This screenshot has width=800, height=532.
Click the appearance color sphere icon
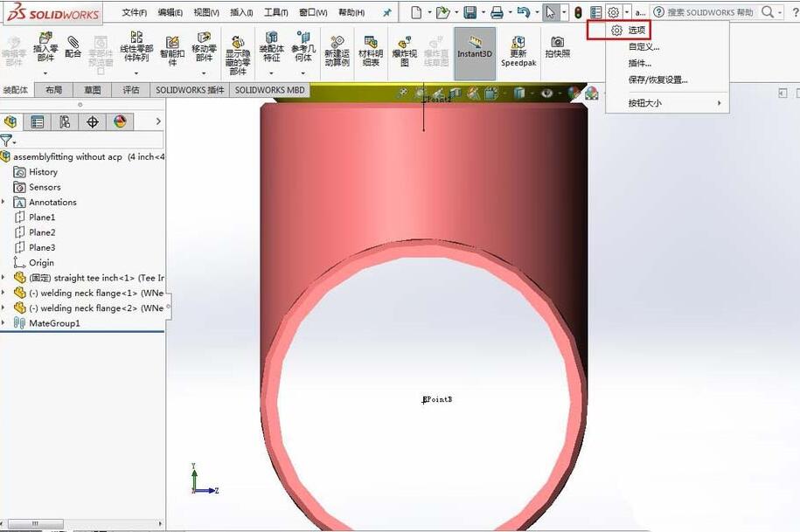121,121
